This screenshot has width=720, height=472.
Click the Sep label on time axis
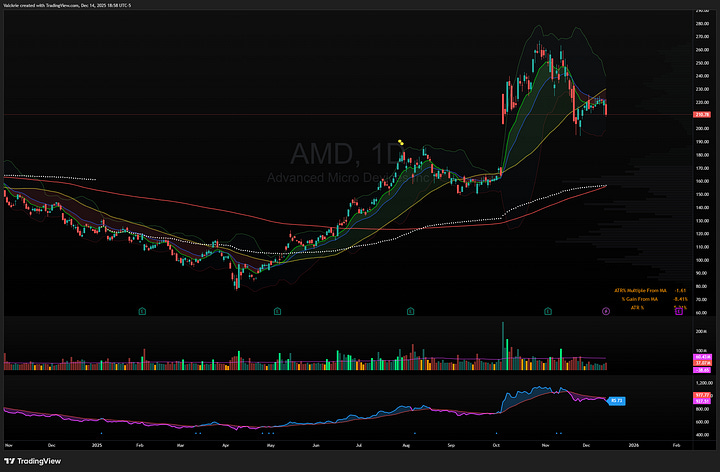coord(451,445)
